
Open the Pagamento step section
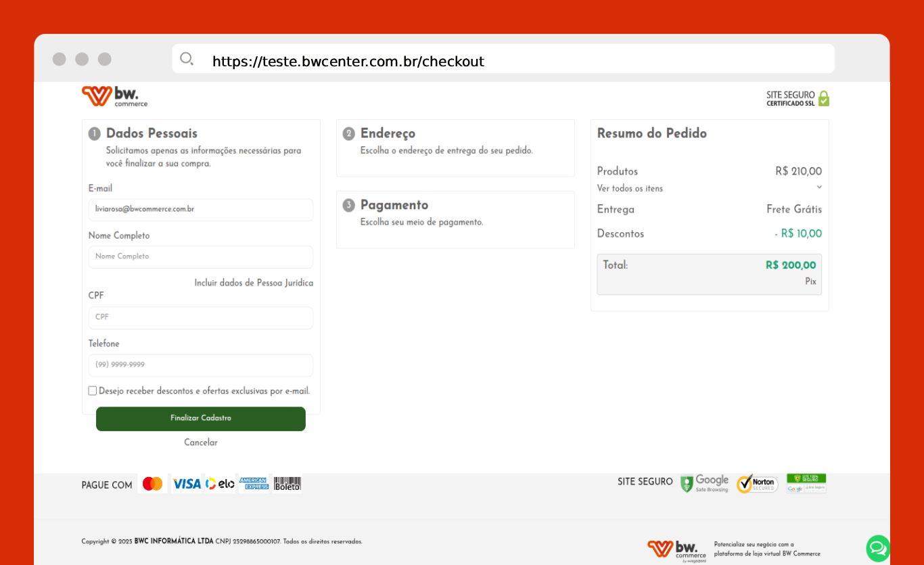click(394, 206)
